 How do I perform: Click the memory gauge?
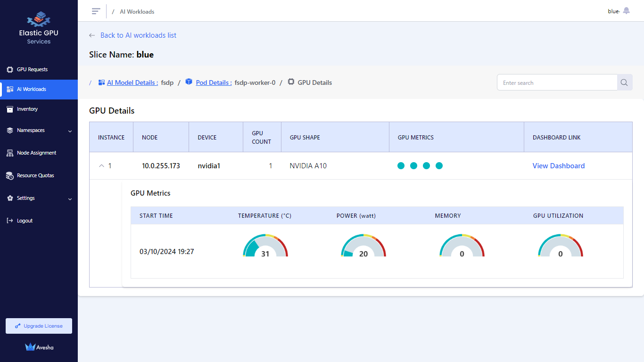point(462,245)
